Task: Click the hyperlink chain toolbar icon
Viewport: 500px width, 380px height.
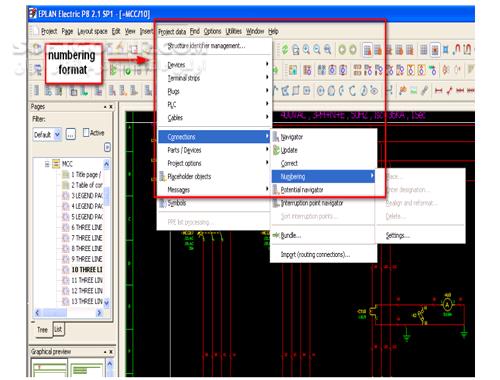Action: [424, 90]
